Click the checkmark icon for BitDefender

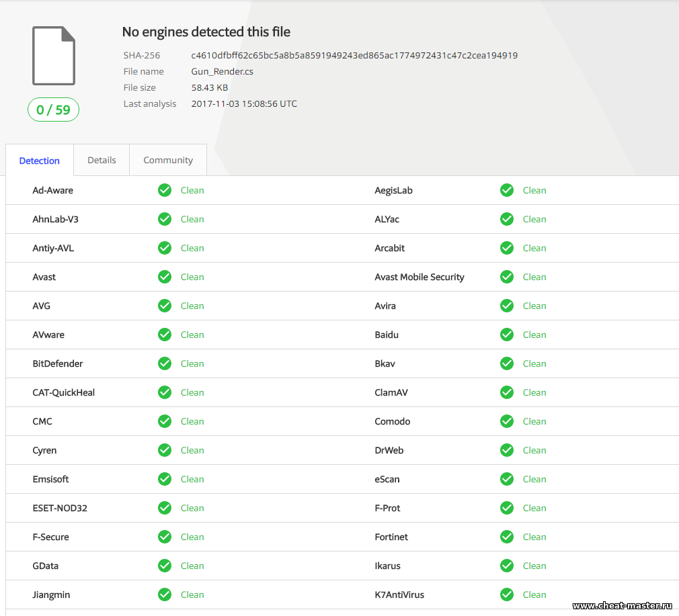pyautogui.click(x=165, y=363)
